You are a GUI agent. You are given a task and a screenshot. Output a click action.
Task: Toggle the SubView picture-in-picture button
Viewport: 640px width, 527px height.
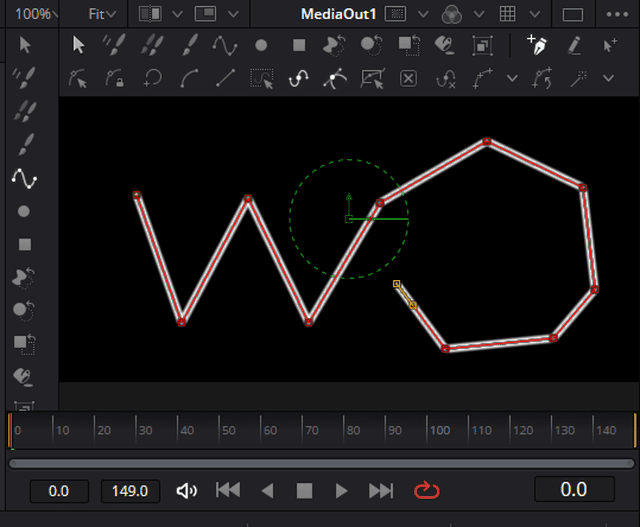[205, 14]
